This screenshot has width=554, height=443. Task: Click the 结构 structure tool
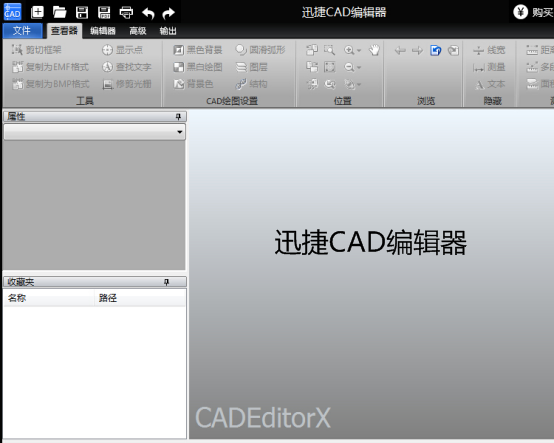(x=252, y=84)
